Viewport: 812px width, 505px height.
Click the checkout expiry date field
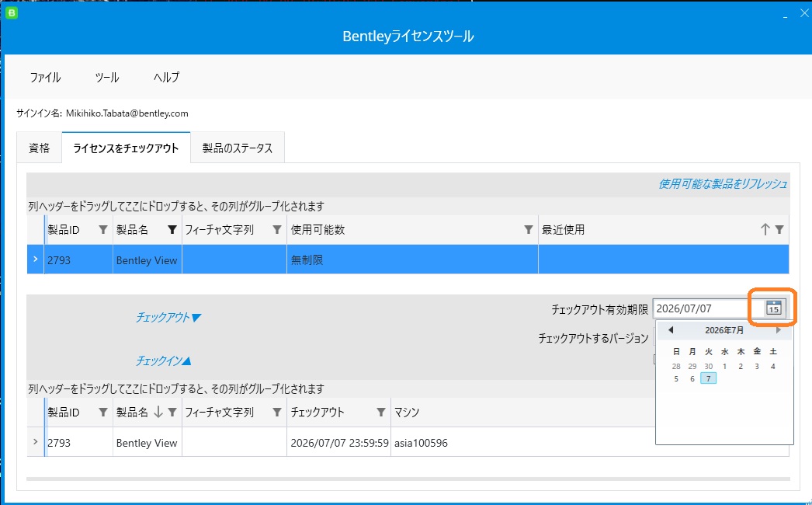707,308
